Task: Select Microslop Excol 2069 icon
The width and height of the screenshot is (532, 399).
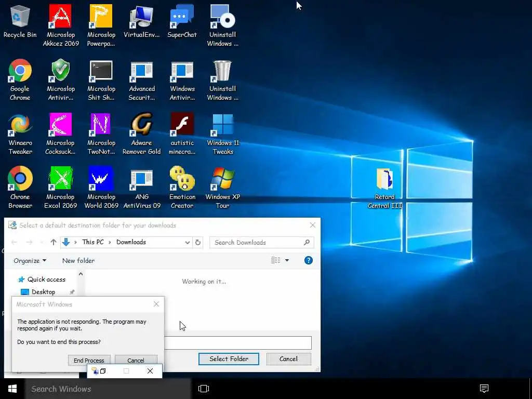Action: coord(61,188)
